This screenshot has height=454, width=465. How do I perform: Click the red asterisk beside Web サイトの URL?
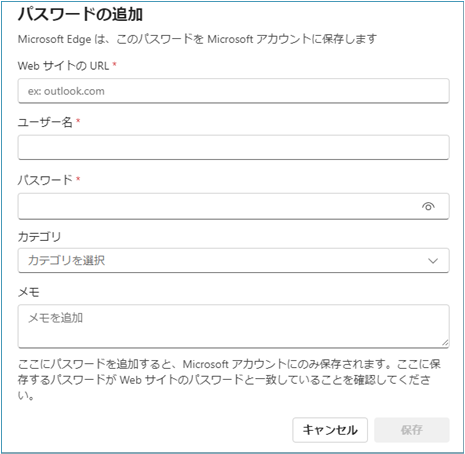click(x=114, y=64)
